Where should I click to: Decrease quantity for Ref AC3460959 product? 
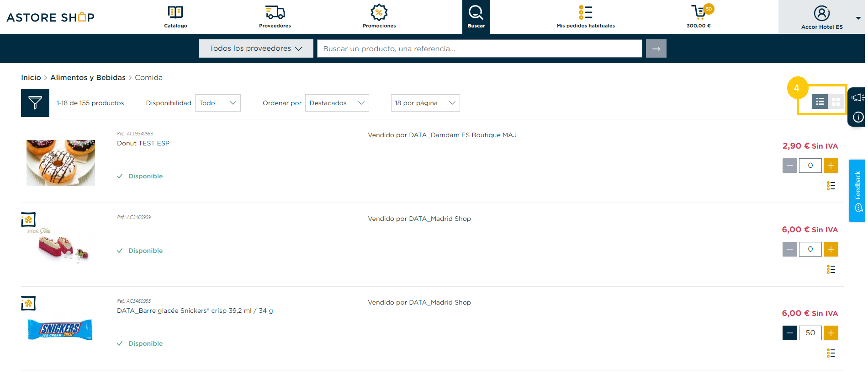789,249
